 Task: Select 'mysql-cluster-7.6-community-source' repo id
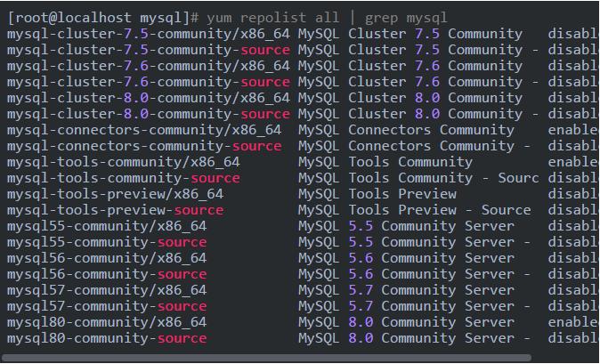tap(149, 82)
